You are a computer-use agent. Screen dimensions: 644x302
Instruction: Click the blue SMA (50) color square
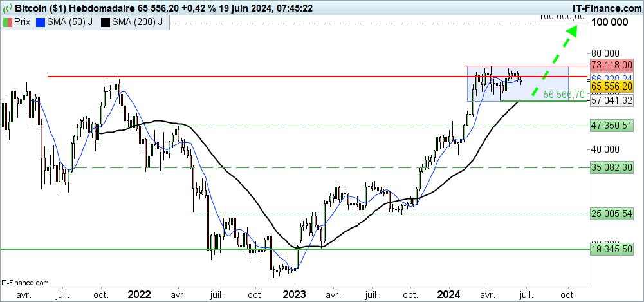click(41, 23)
